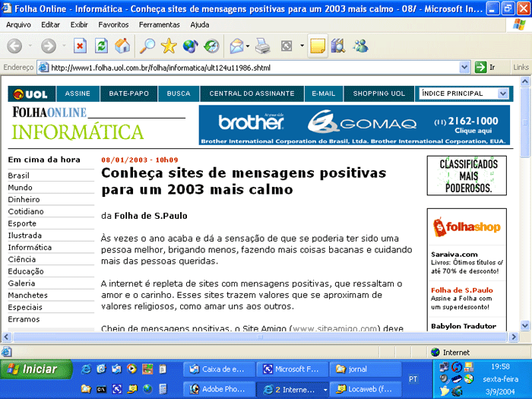Click the Brother Gomaq banner ad
The width and height of the screenshot is (532, 399).
click(x=354, y=125)
